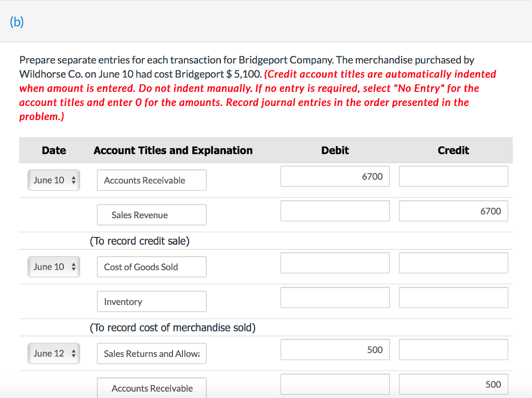Click the blue (b) section label
Viewport: 532px width, 398px height.
(x=16, y=22)
